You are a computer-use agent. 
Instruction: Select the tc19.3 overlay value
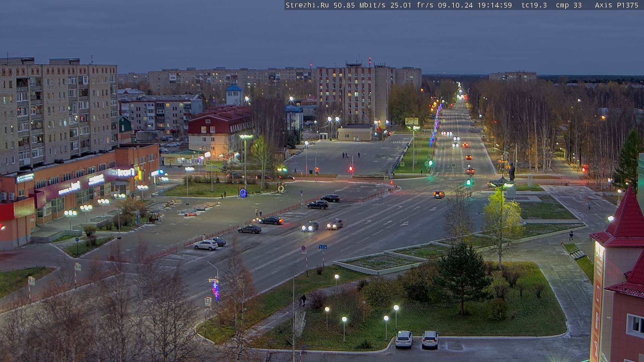534,5
